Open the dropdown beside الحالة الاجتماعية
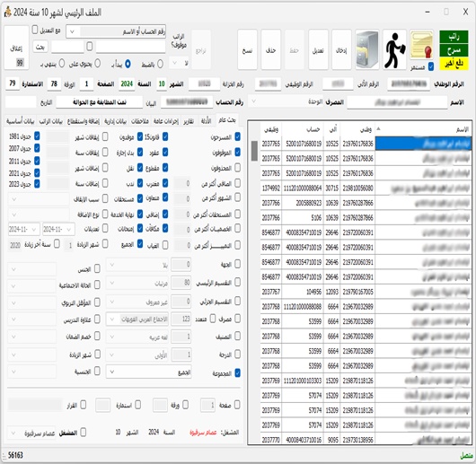 [x=31, y=285]
